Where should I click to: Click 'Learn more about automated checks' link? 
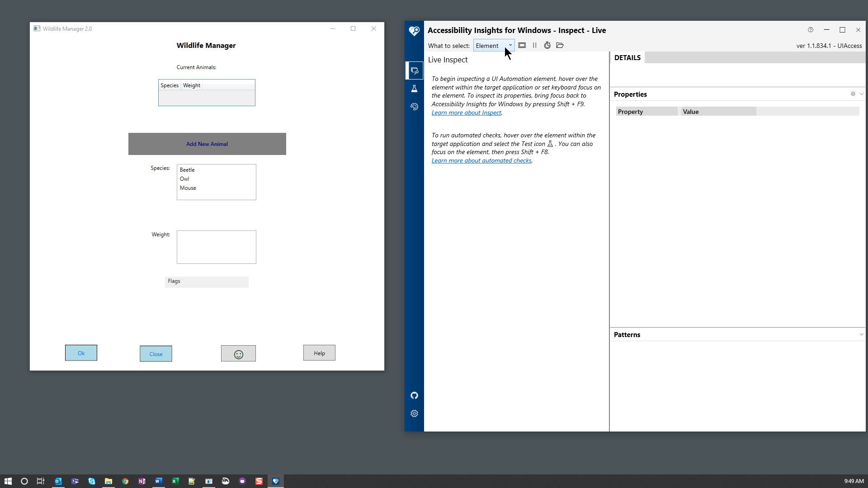click(x=481, y=160)
